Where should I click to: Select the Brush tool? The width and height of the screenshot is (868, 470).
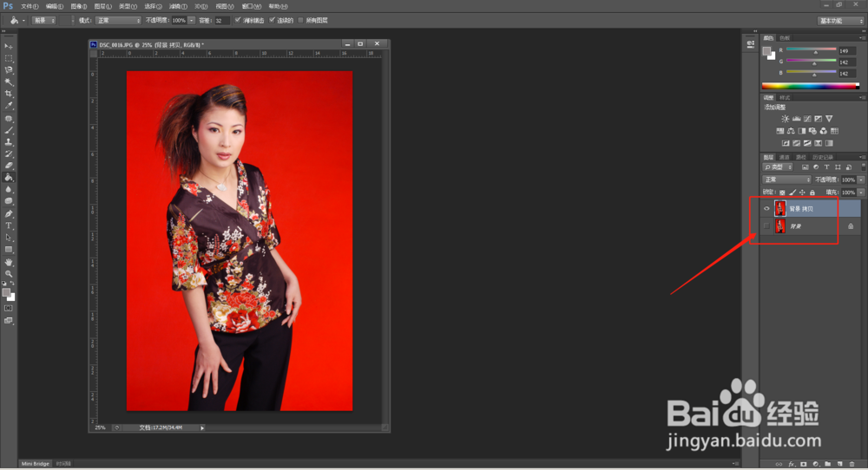[9, 130]
